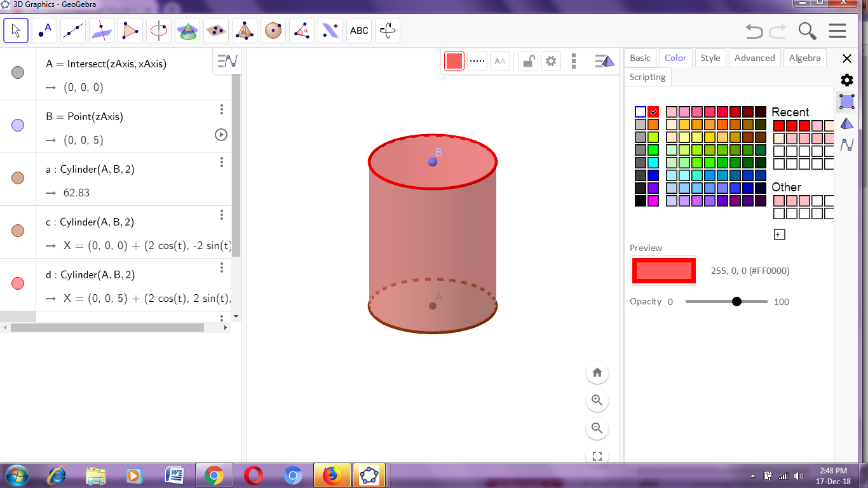Open the Text (ABC) tool
Image resolution: width=868 pixels, height=488 pixels.
click(x=358, y=30)
